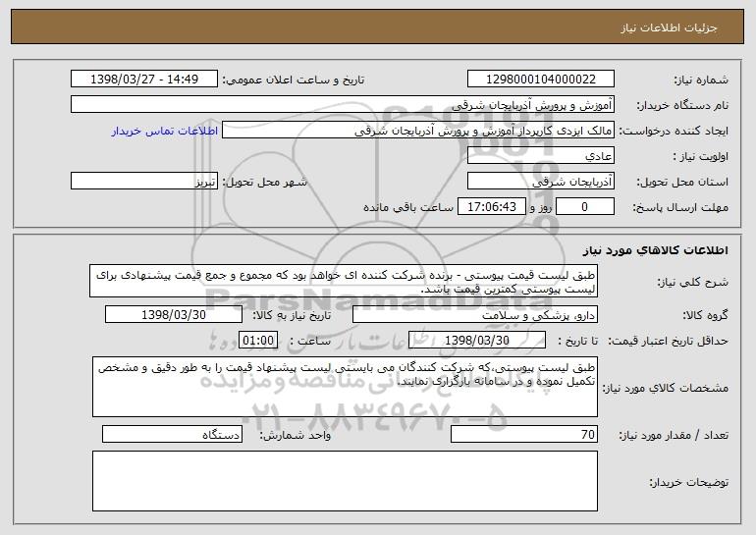Click the مشخصات کالای مورد نیاز label

pyautogui.click(x=666, y=388)
